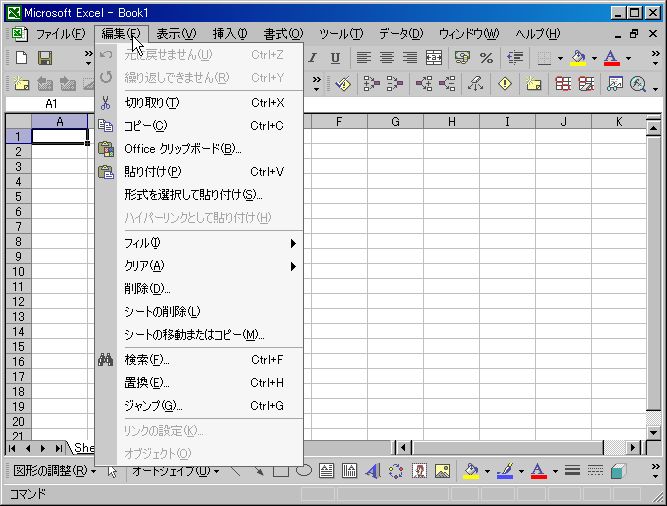Click the Decrease Indent icon
Image resolution: width=667 pixels, height=506 pixels.
coord(515,57)
